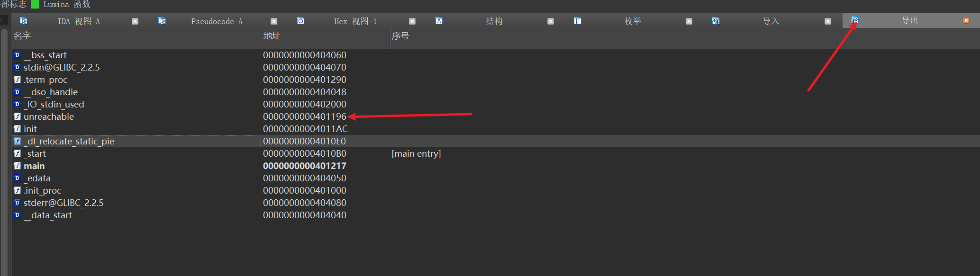Click the 序号 column header
This screenshot has width=980, height=276.
pyautogui.click(x=400, y=36)
